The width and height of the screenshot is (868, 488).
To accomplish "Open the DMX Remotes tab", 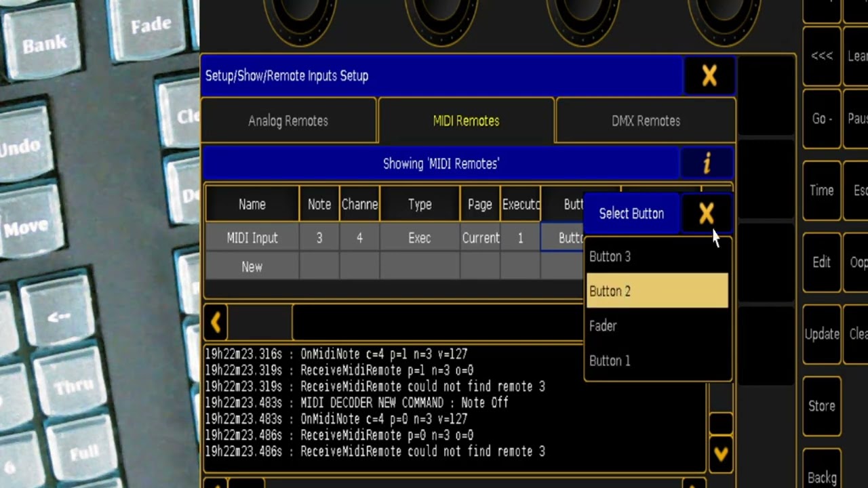I will pos(646,121).
